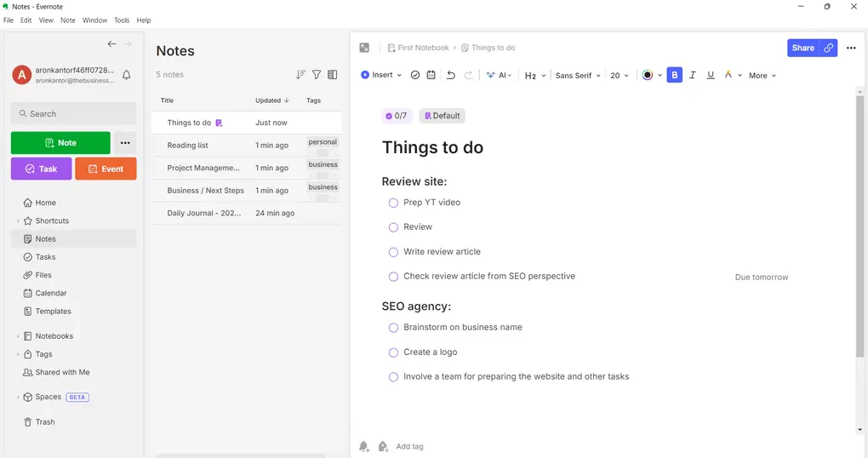Create a new Note with green button
The image size is (868, 458).
coord(60,143)
